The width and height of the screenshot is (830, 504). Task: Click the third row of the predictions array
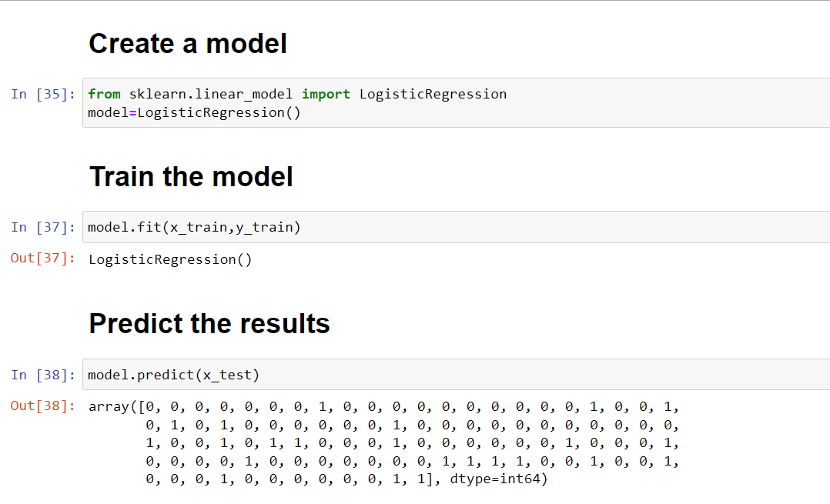412,443
